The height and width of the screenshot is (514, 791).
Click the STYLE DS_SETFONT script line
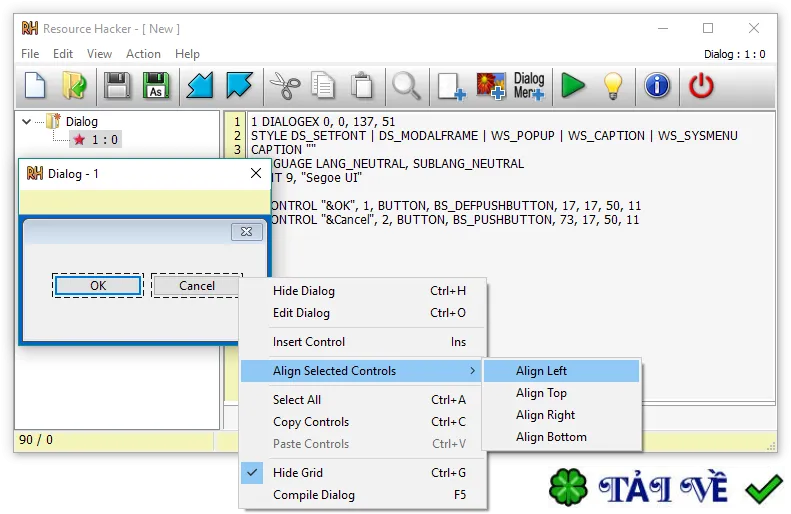point(494,136)
